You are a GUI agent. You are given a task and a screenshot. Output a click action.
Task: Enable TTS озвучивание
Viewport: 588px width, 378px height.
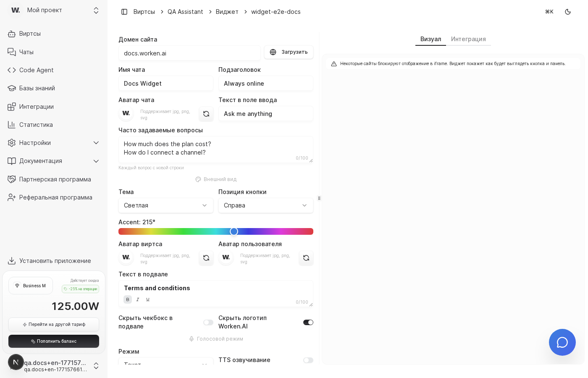point(308,360)
